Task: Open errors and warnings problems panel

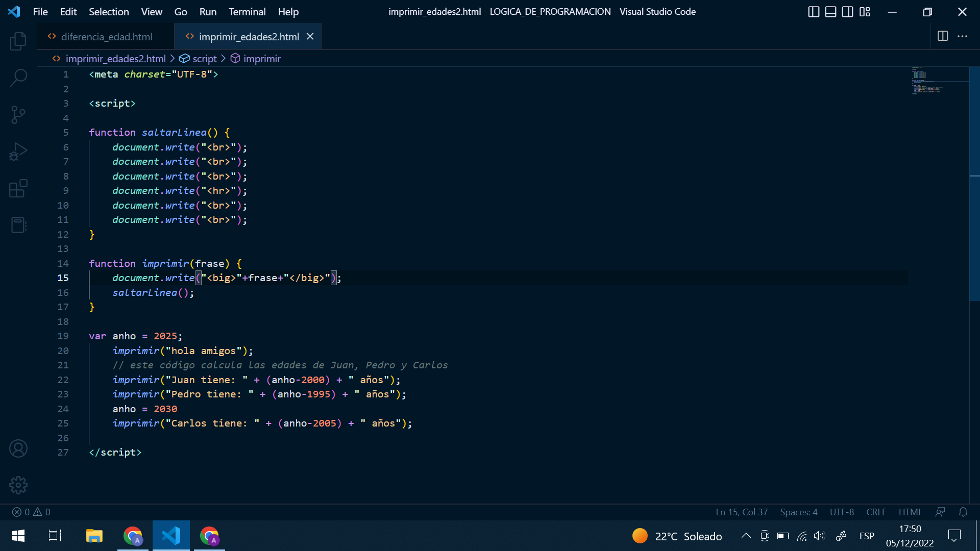Action: point(31,512)
